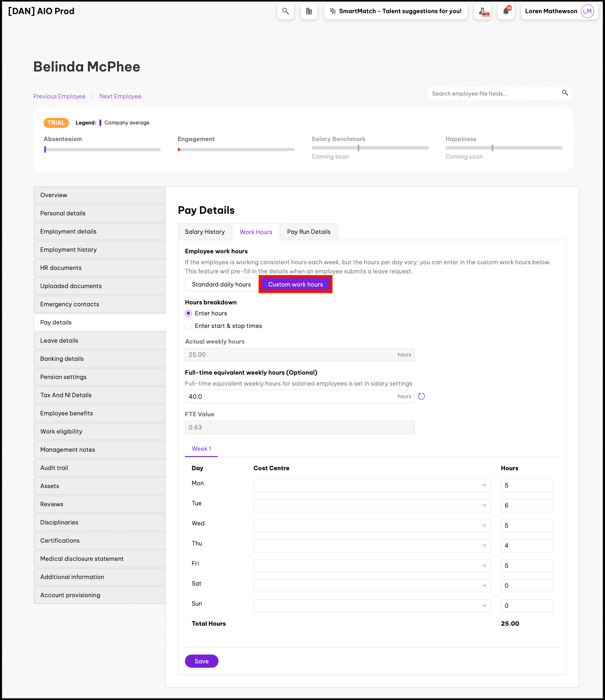The height and width of the screenshot is (700, 605).
Task: Expand the Thursday cost centre dropdown
Action: click(372, 545)
